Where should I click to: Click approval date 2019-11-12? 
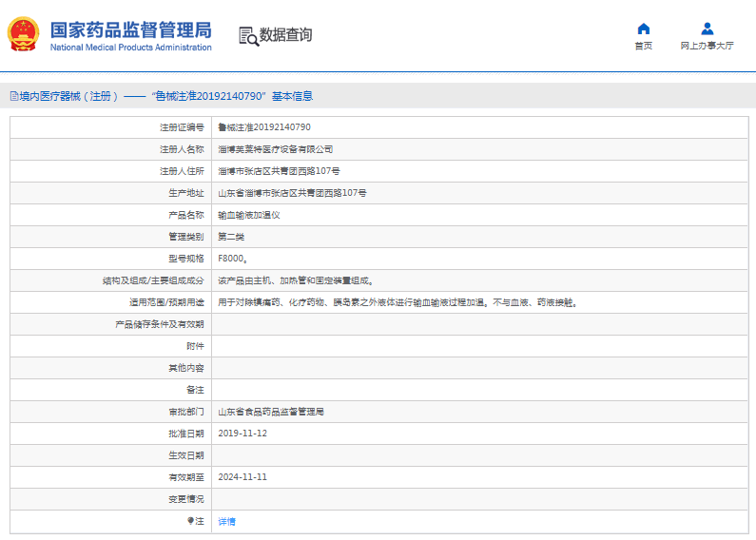click(242, 434)
